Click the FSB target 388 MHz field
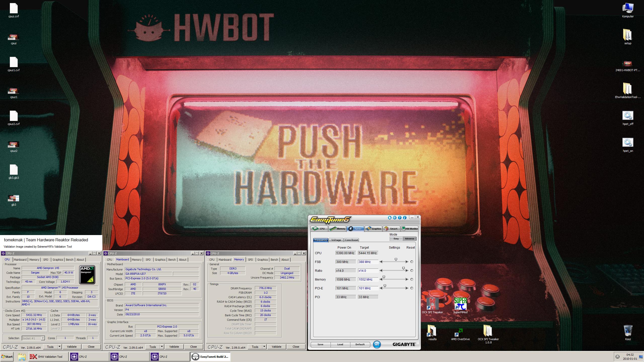Image resolution: width=644 pixels, height=362 pixels. tap(368, 262)
